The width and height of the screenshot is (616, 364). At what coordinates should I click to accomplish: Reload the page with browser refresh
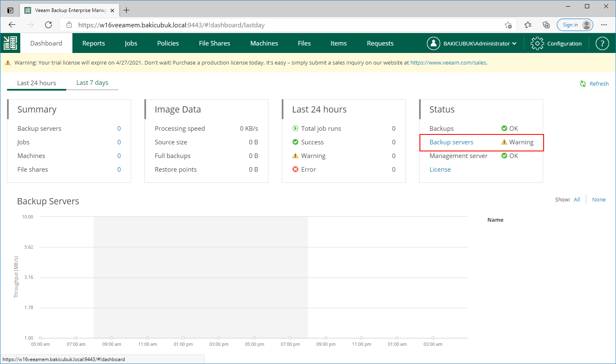click(48, 25)
